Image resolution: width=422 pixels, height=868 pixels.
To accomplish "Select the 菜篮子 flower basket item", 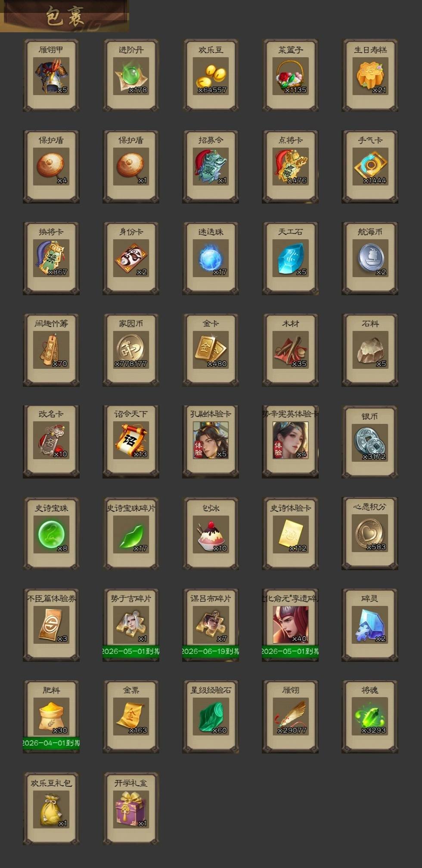I will (x=290, y=75).
